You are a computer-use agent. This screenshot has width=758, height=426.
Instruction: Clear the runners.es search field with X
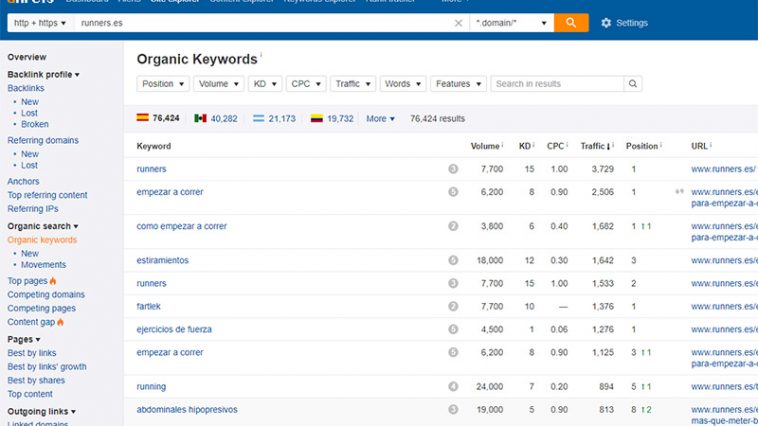click(x=458, y=23)
